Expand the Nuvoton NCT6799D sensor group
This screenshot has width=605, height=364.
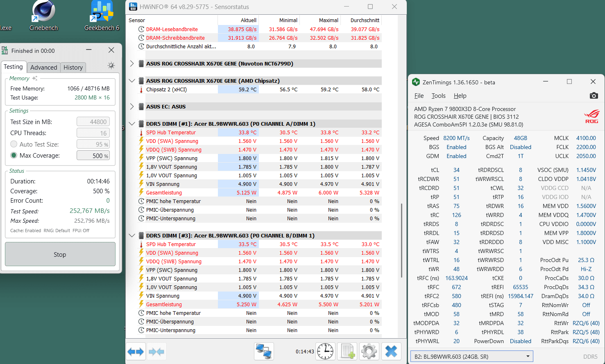click(131, 63)
